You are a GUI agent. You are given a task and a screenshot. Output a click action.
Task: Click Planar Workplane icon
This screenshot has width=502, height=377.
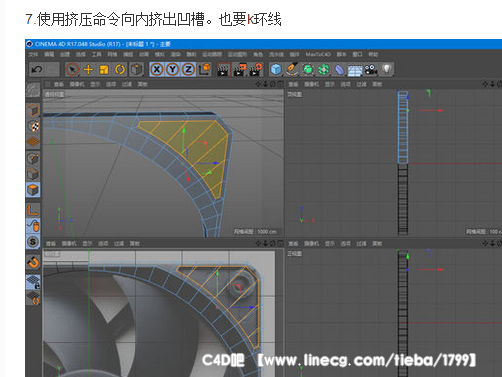[33, 298]
